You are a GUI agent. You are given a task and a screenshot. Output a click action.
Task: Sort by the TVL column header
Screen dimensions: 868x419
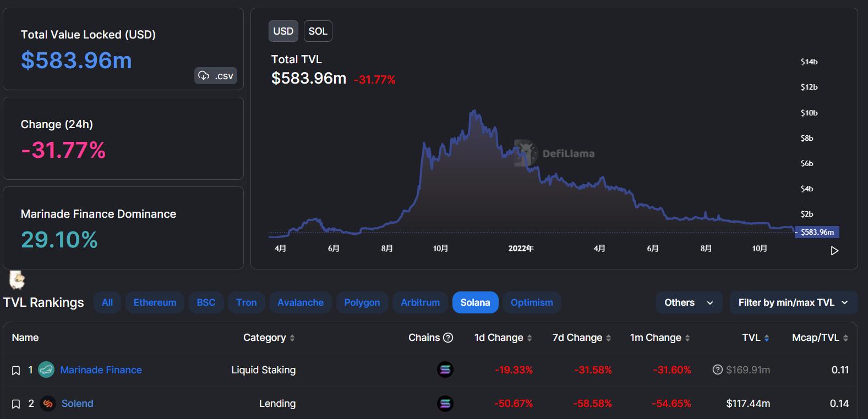755,338
